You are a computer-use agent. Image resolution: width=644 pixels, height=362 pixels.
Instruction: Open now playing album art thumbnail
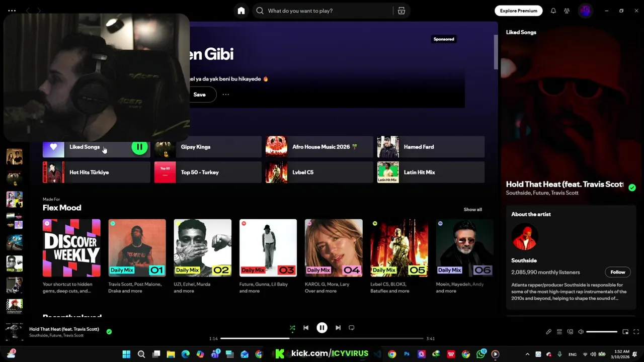pos(14,331)
